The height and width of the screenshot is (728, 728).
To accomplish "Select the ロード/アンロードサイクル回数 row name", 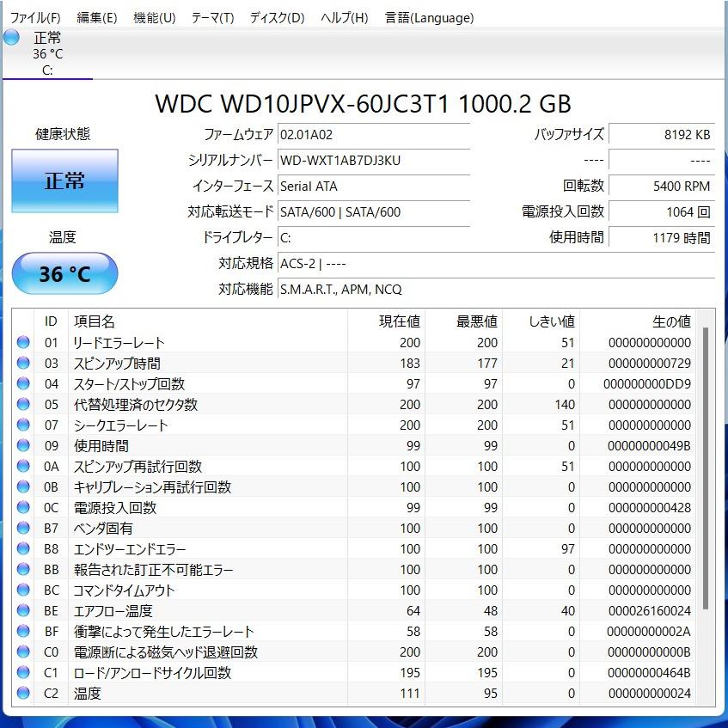I will 152,672.
